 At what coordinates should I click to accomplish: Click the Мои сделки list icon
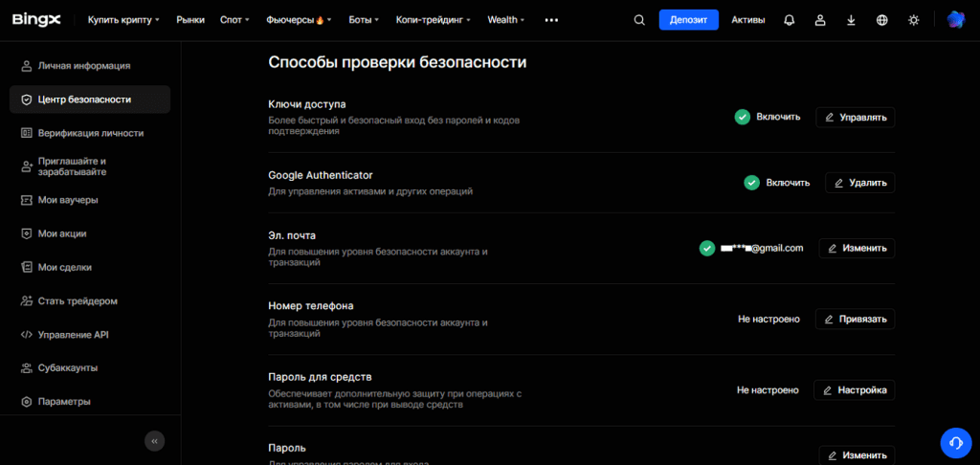(26, 267)
